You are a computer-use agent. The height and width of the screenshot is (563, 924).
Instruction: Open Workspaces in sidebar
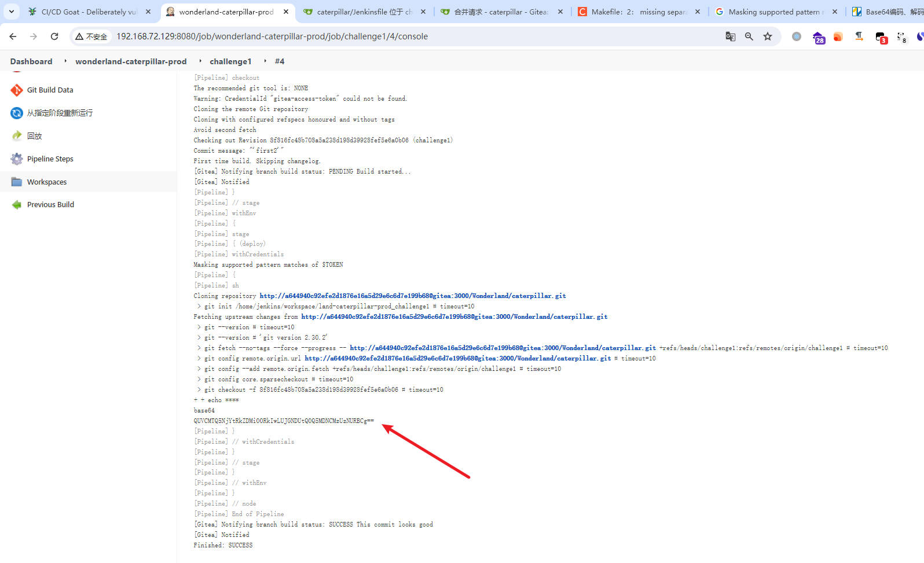[x=47, y=182]
